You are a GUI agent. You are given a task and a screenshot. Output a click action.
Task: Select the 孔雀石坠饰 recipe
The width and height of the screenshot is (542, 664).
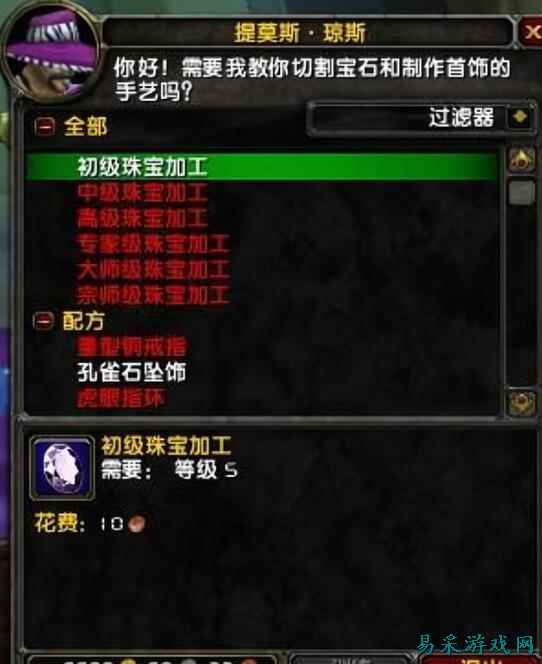tap(132, 372)
